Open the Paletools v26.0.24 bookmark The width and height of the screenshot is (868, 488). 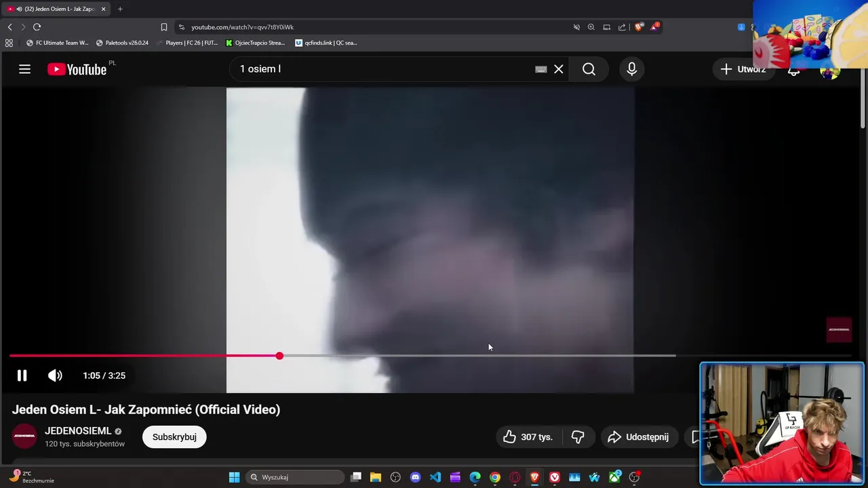122,43
